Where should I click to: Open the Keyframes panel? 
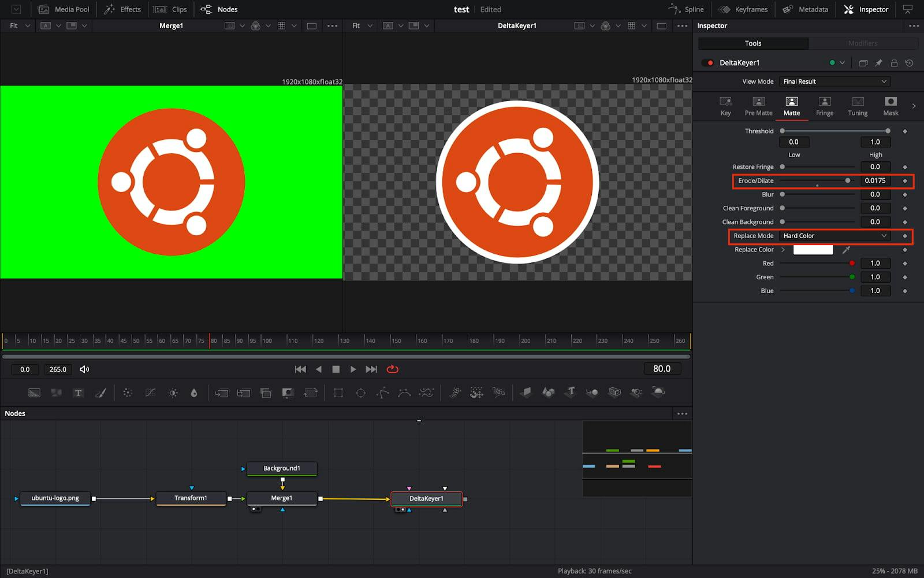coord(743,9)
